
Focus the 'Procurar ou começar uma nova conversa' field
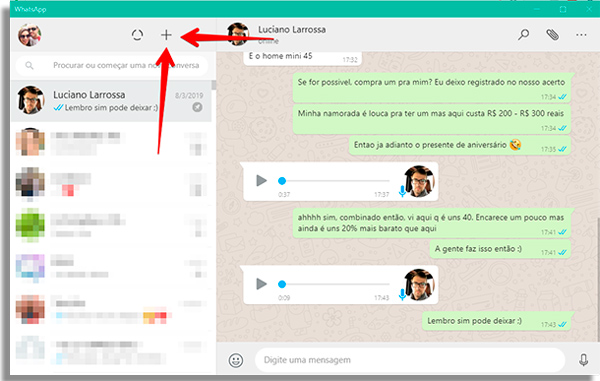pos(112,65)
